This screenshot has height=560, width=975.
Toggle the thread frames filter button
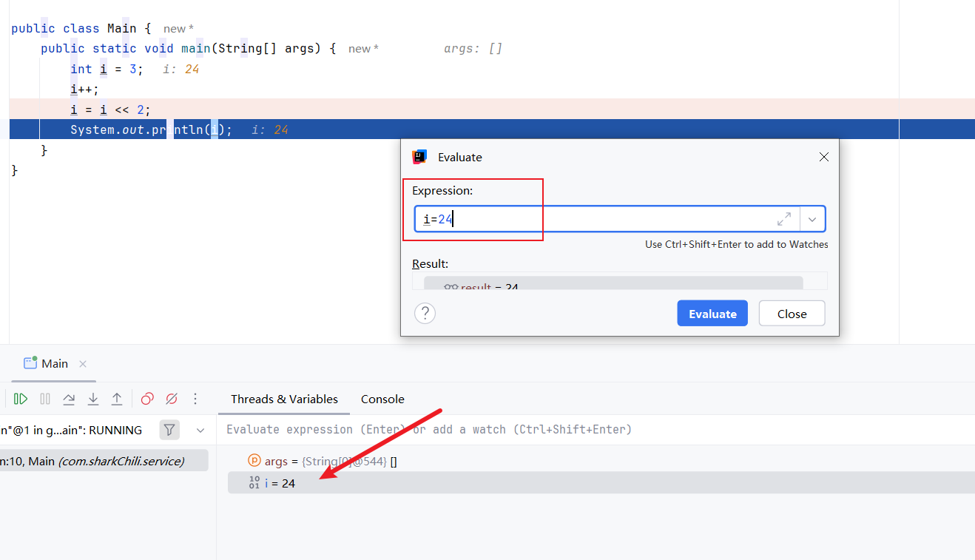pos(169,430)
